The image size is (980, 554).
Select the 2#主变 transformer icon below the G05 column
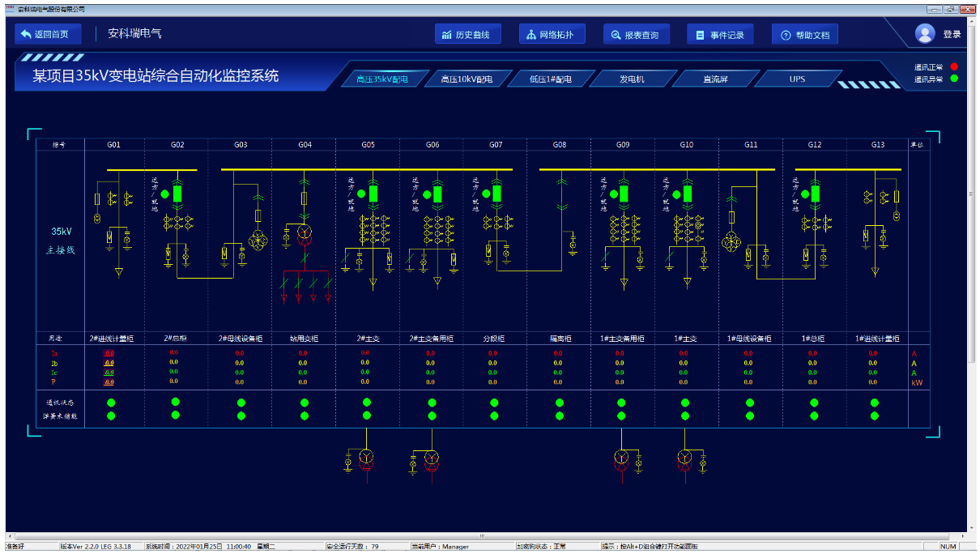366,459
